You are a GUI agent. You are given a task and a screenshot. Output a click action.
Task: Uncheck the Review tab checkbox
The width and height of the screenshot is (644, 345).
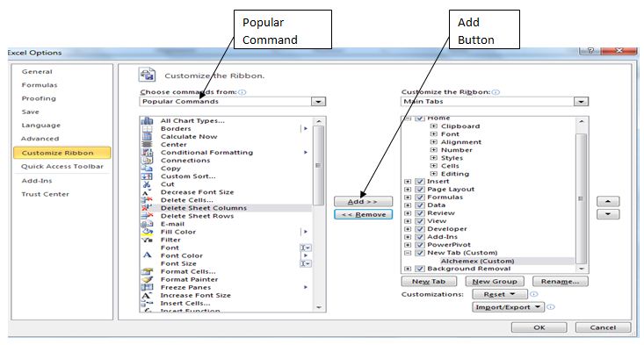coord(419,213)
